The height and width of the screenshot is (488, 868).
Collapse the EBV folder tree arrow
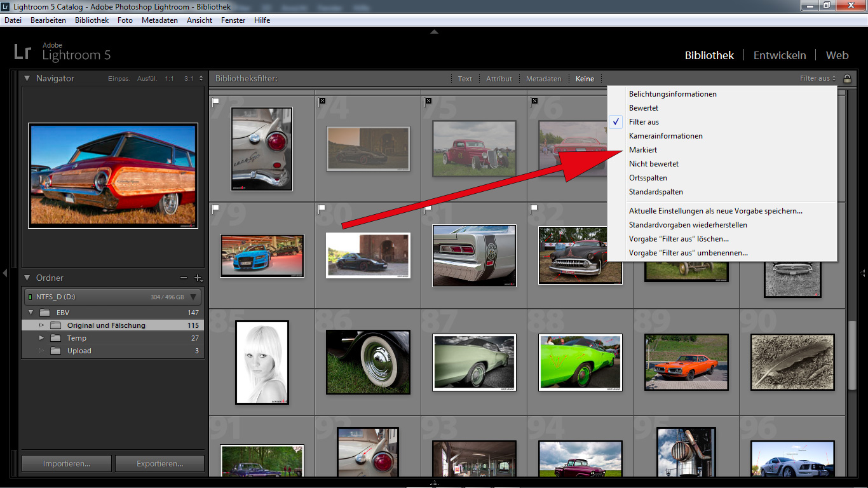point(30,313)
